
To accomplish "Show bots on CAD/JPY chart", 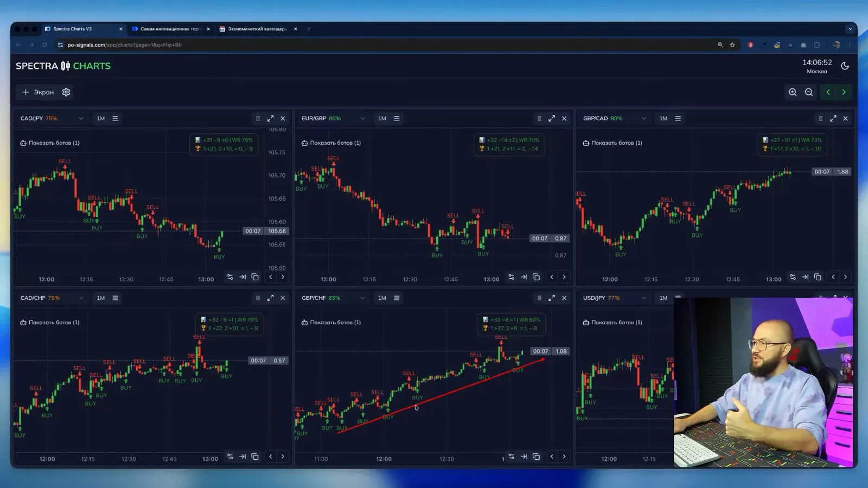I will coord(50,143).
